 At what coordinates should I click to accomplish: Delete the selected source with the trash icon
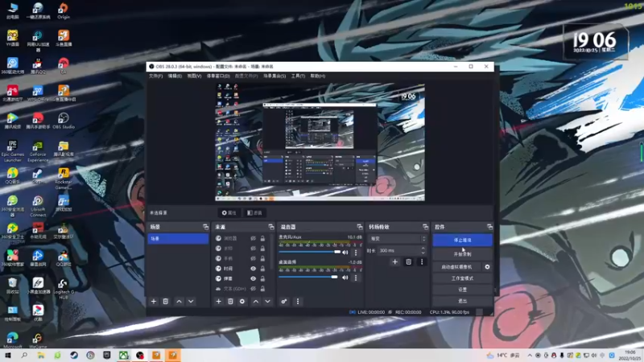230,301
